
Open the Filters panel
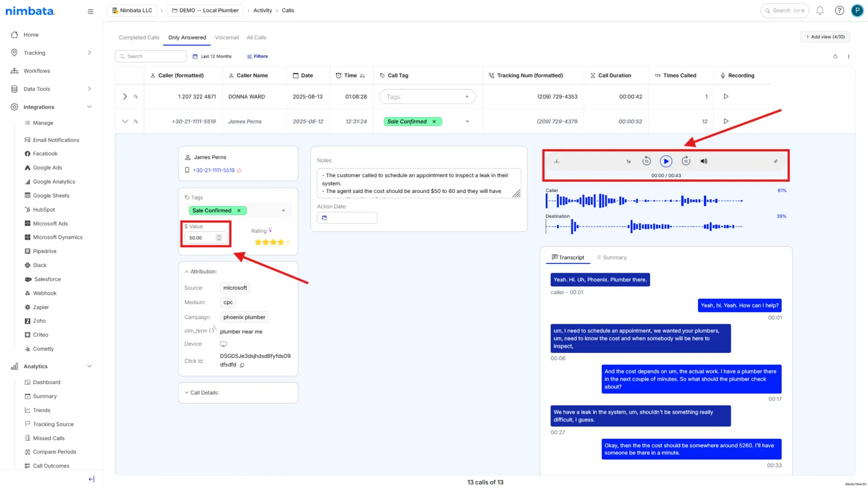coord(257,56)
